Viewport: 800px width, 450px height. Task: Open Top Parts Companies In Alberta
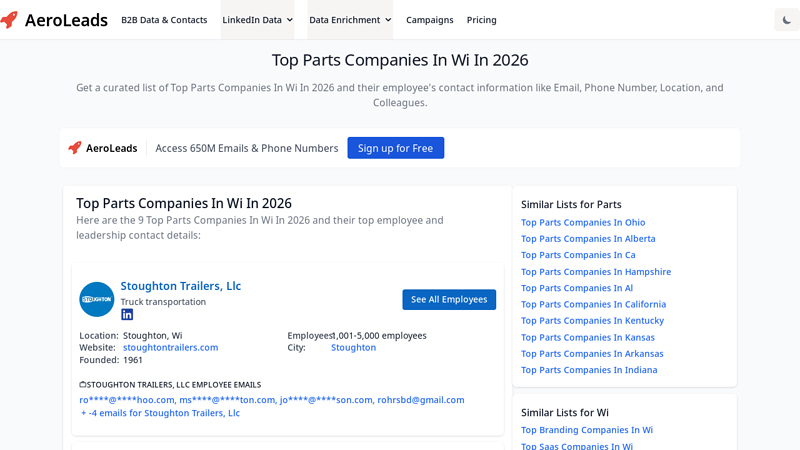588,239
